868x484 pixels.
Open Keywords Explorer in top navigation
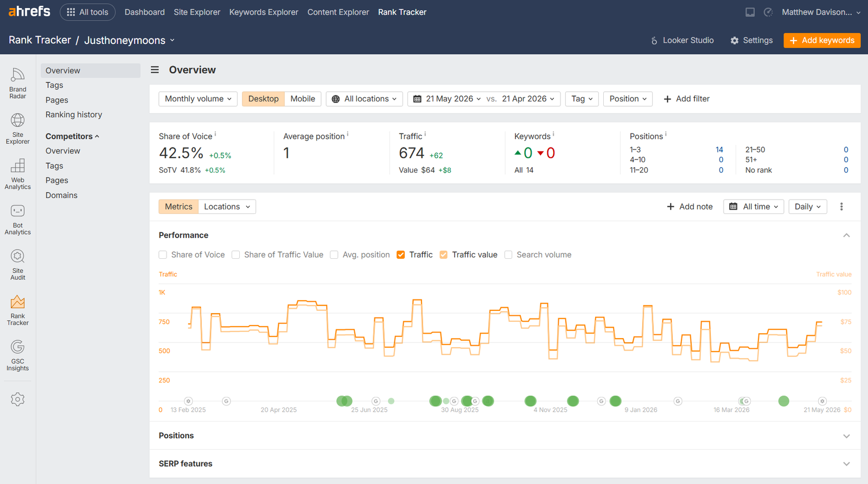tap(264, 12)
